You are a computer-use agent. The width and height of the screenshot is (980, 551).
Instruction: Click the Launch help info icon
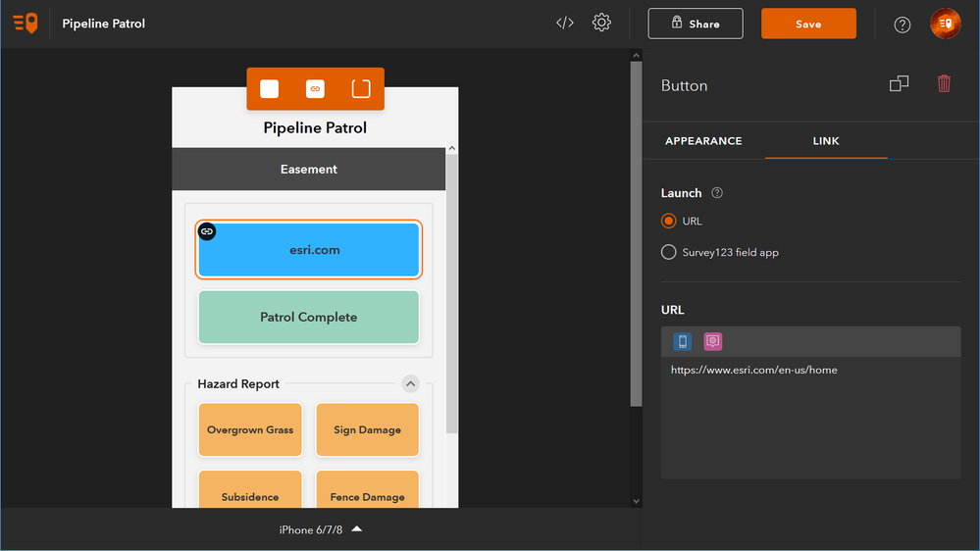717,193
